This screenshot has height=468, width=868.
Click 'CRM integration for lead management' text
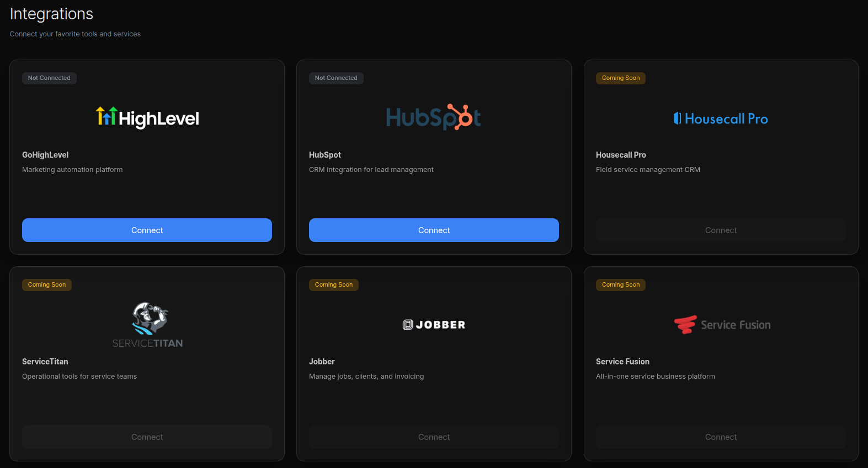pyautogui.click(x=371, y=170)
